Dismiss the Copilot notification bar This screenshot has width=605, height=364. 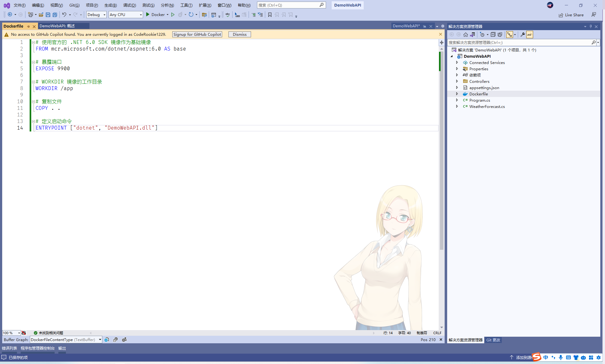[x=239, y=35]
